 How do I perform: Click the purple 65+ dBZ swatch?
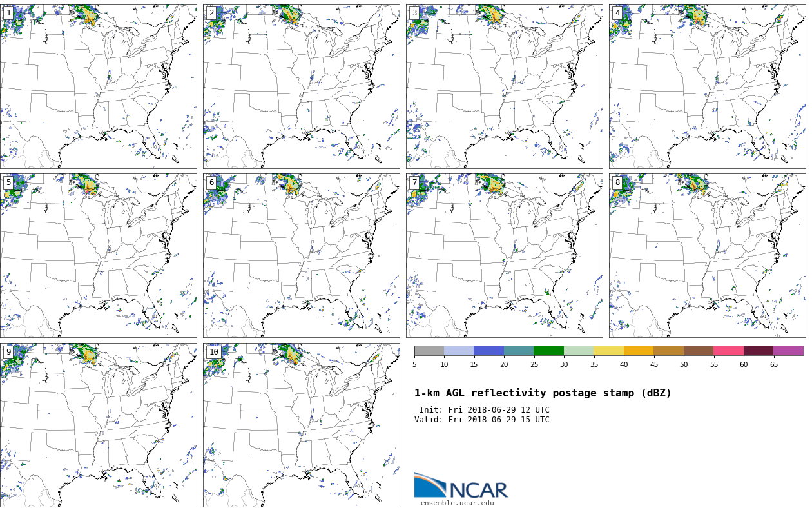[789, 351]
